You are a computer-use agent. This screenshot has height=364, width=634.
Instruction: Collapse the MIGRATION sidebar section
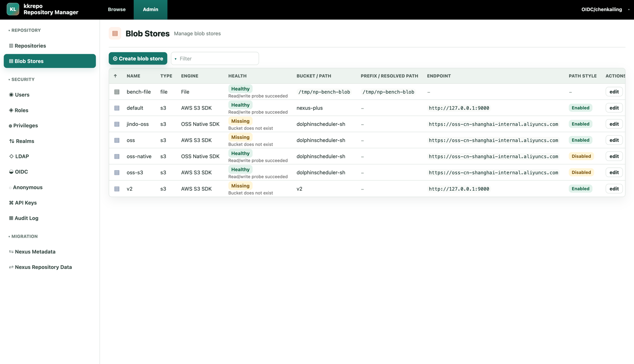point(23,237)
